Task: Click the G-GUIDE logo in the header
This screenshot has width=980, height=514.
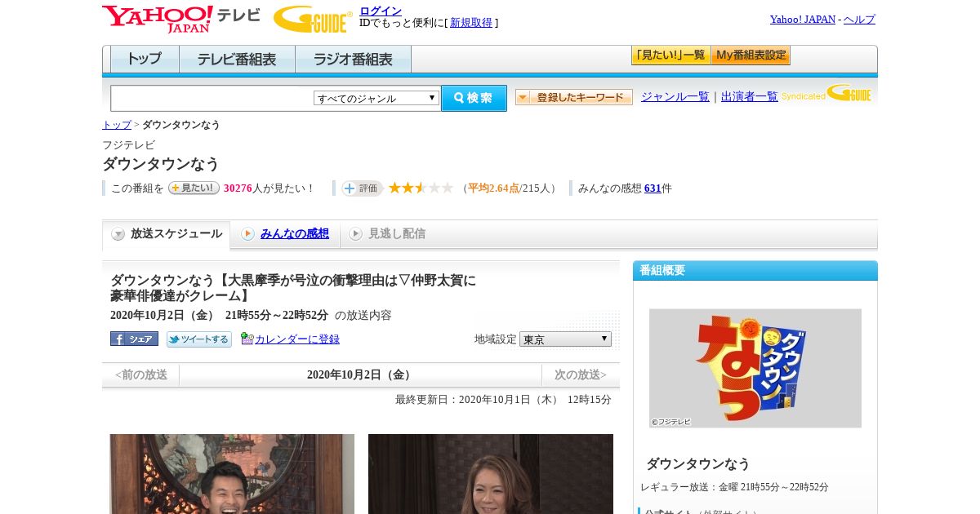Action: click(x=313, y=19)
